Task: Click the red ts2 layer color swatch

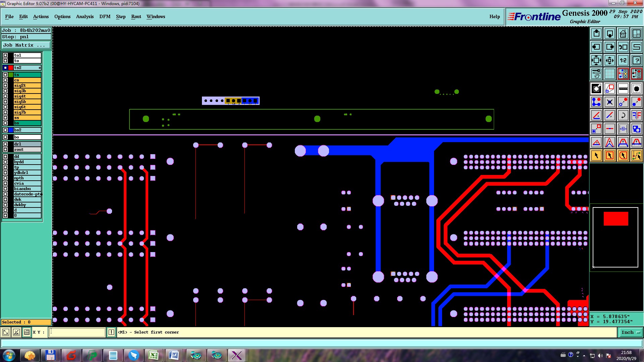Action: (11, 68)
